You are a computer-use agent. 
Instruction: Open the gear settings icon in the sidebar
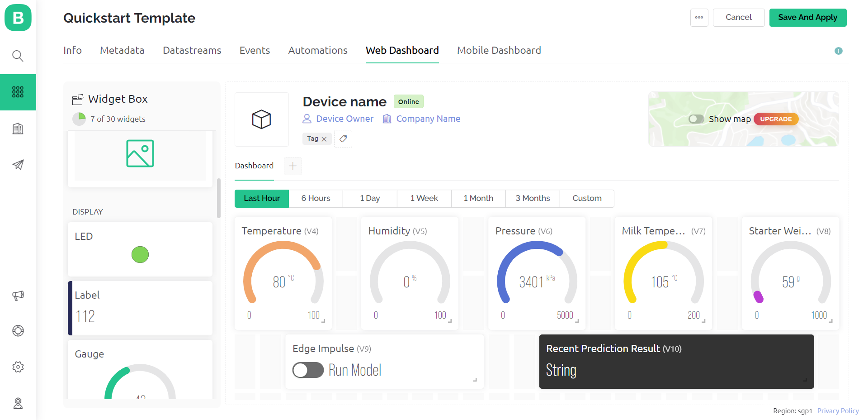coord(18,367)
